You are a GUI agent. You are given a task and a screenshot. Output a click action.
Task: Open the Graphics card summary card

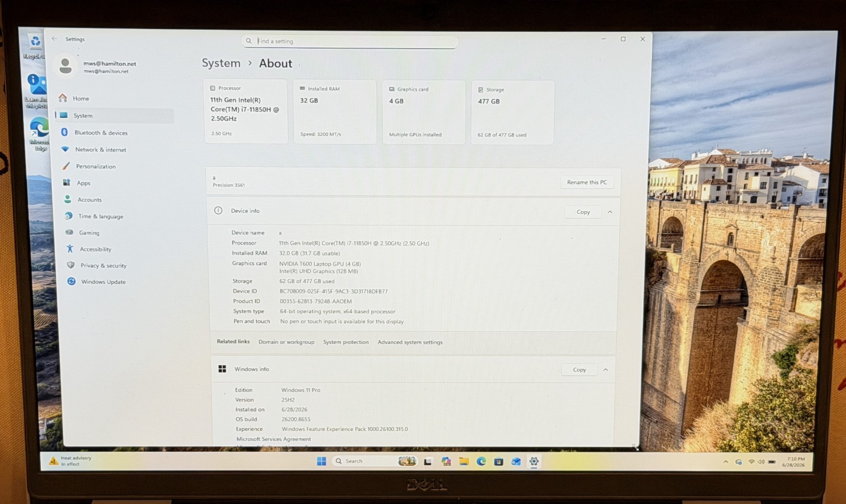coord(424,112)
